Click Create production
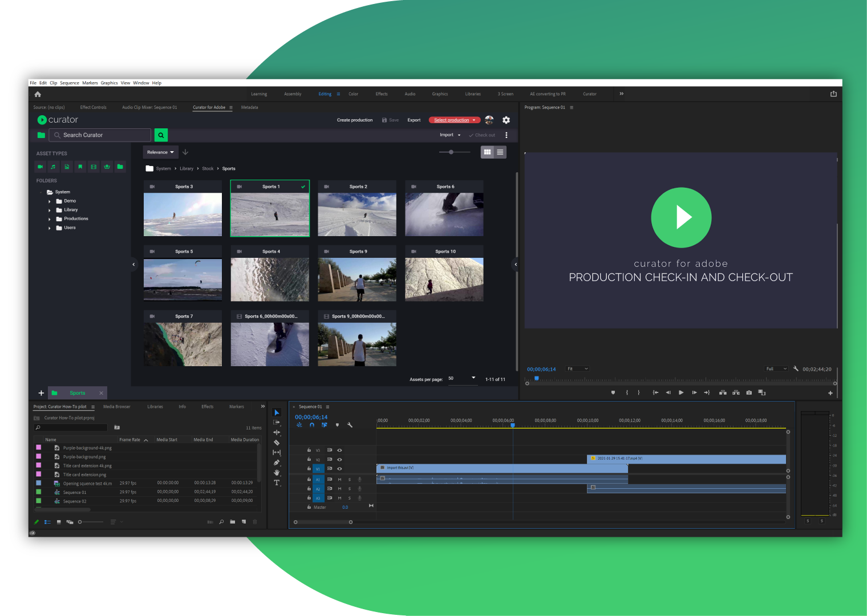 tap(355, 120)
